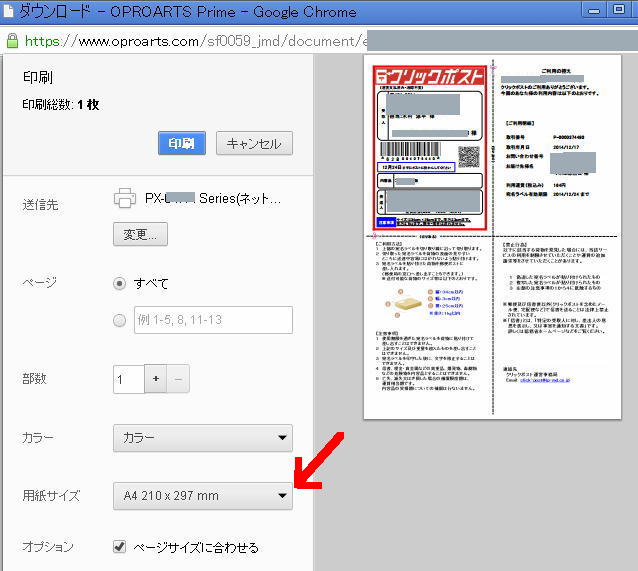Viewport: 638px width, 571px height.
Task: Click the green padlock icon in address bar
Action: tap(12, 41)
